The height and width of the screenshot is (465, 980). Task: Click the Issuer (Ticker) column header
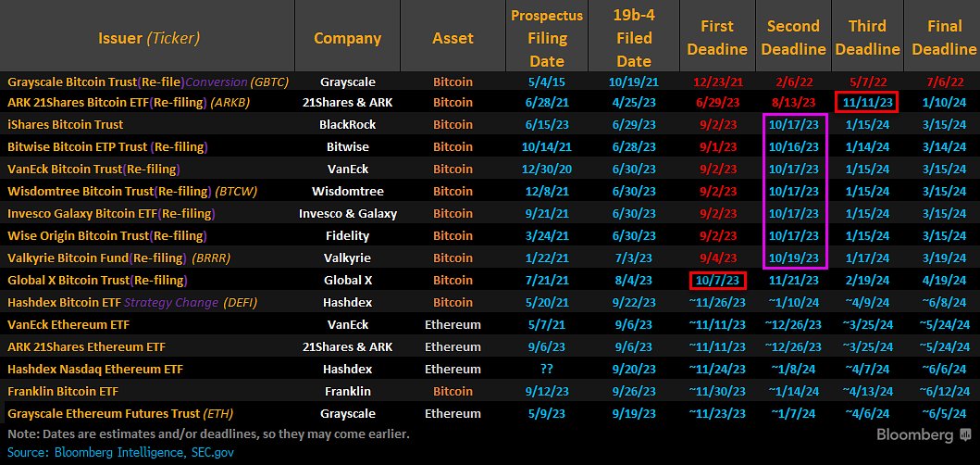149,39
